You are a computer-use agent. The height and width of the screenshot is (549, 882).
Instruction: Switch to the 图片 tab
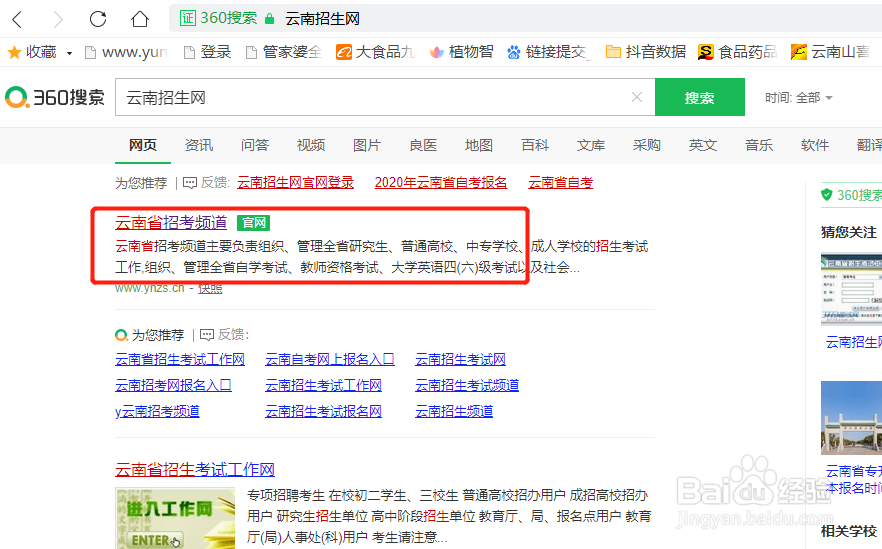(367, 145)
